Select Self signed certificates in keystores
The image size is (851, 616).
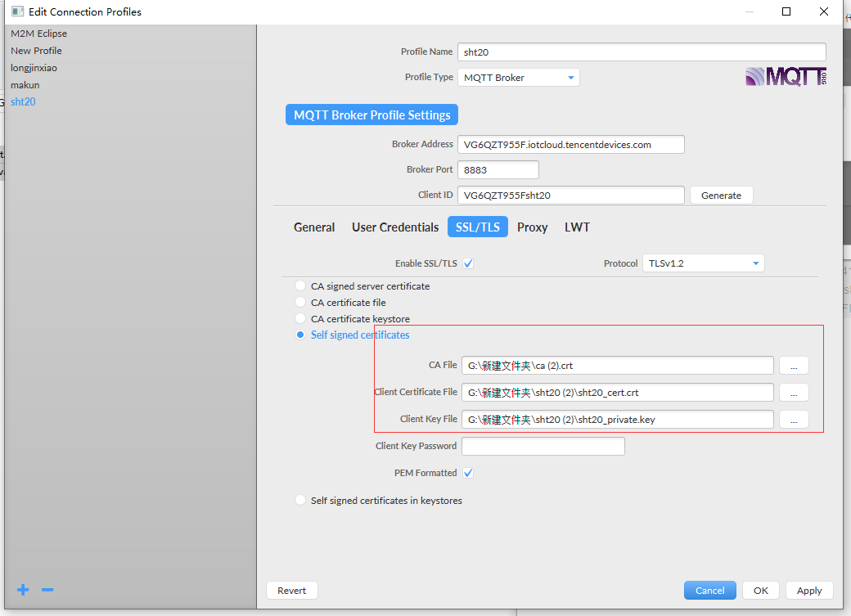point(299,500)
